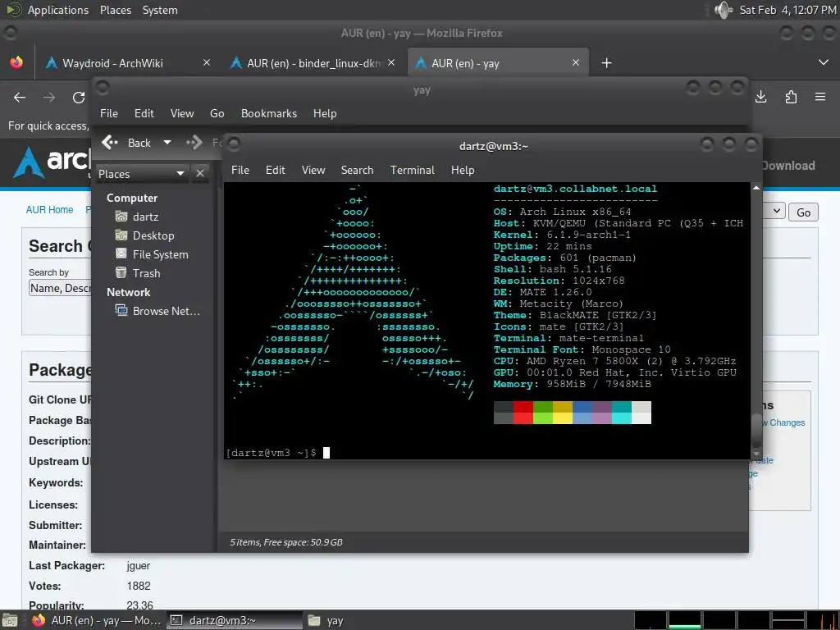Open the file manager View menu
The image size is (840, 630).
pos(182,113)
